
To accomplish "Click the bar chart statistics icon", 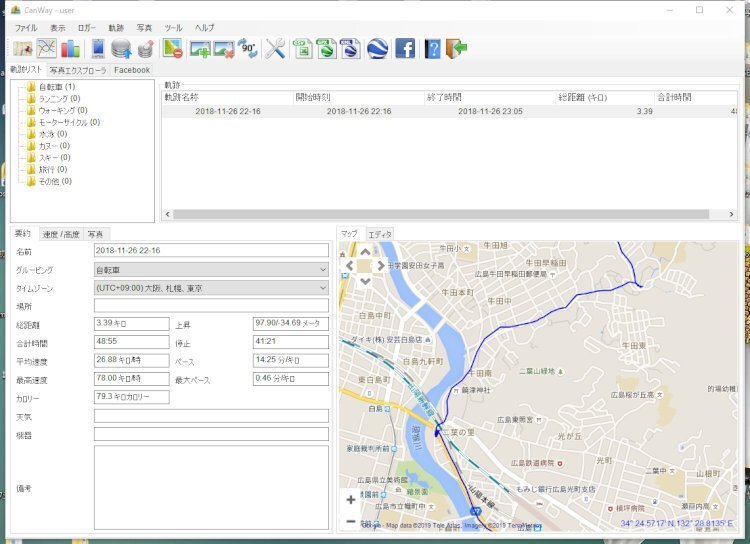I will tap(70, 48).
